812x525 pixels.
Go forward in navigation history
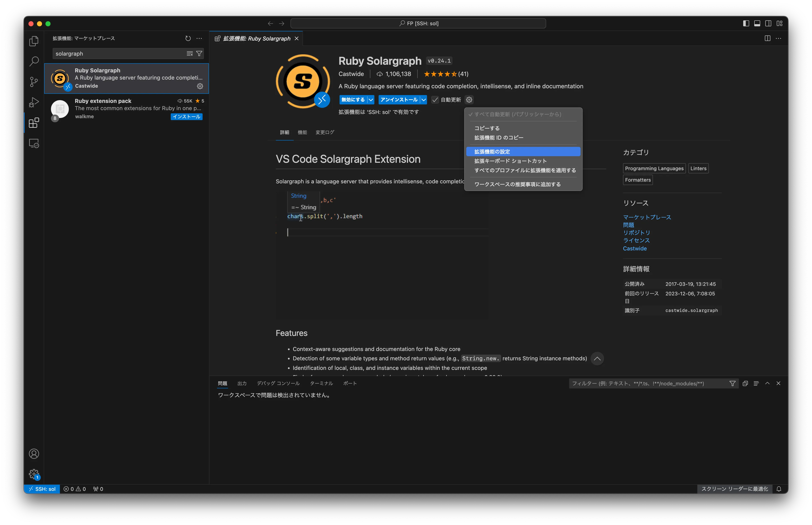[x=282, y=23]
